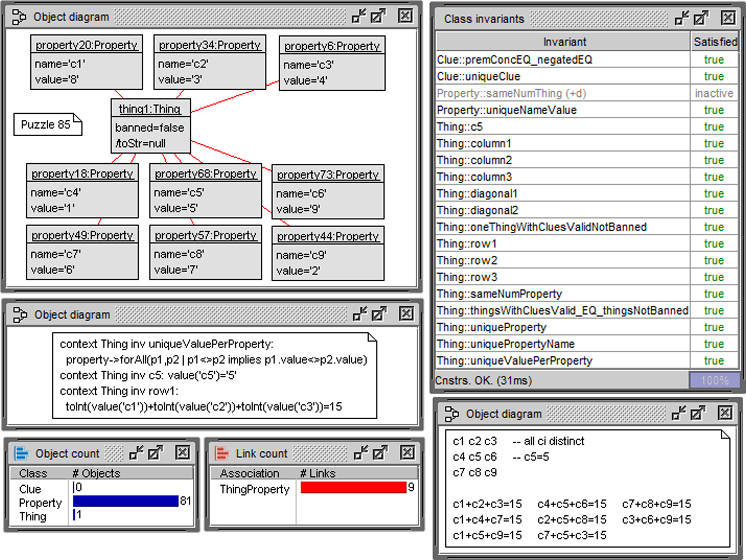Select the Puzzle 85 note

pos(47,125)
